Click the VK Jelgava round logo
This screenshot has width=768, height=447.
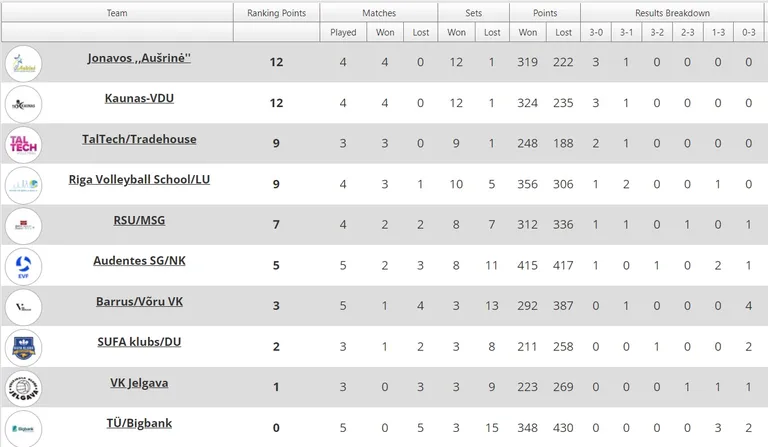[x=23, y=389]
